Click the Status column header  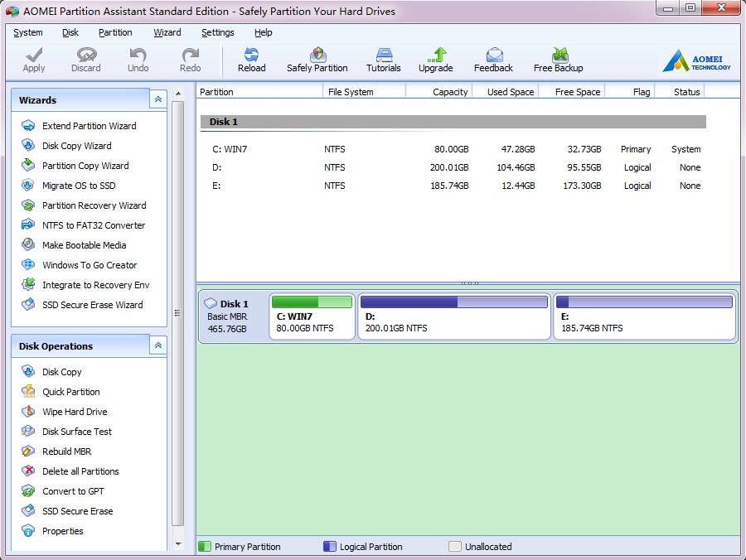point(680,92)
